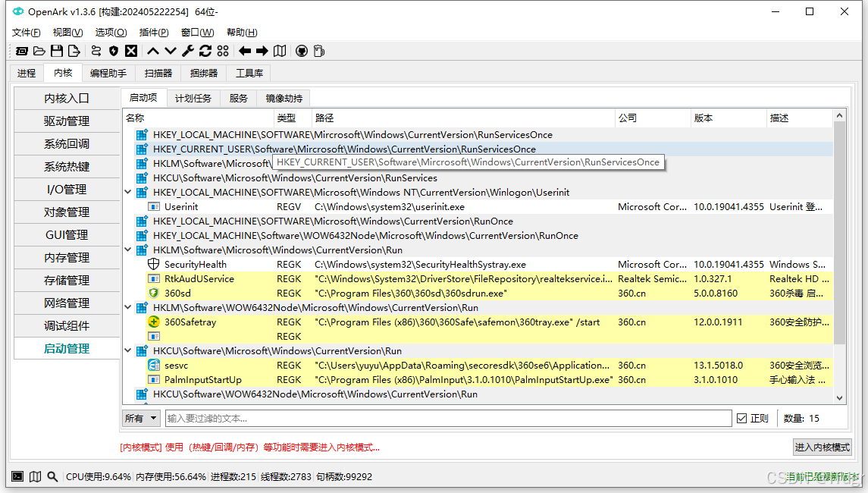Screen dimensions: 868x493
Task: Collapse HKLM WOW6432Node CurrentVersion\Run node
Action: [x=128, y=307]
